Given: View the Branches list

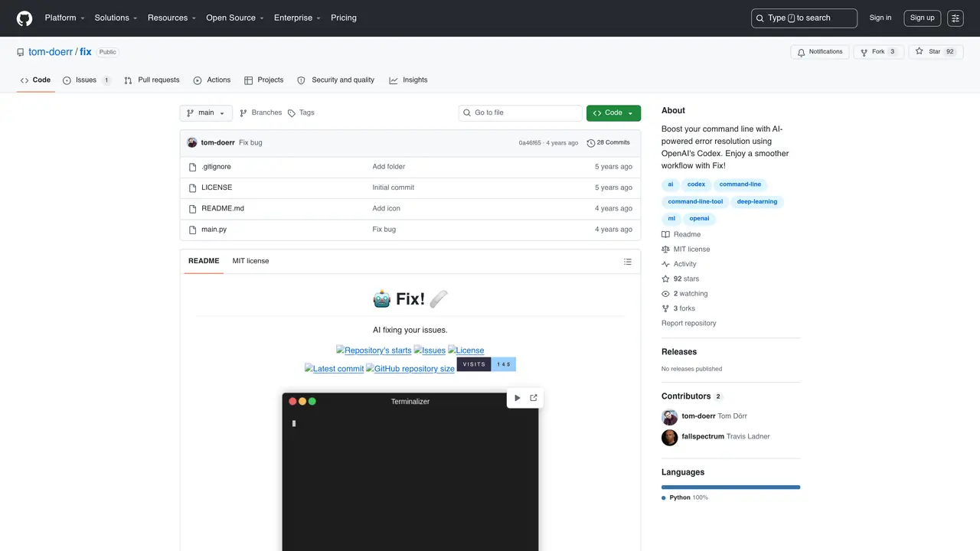Looking at the screenshot, I should (x=260, y=112).
